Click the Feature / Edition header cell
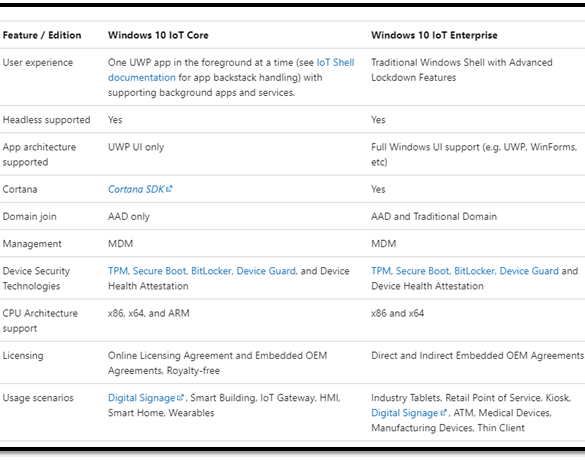585x460 pixels. coord(42,35)
